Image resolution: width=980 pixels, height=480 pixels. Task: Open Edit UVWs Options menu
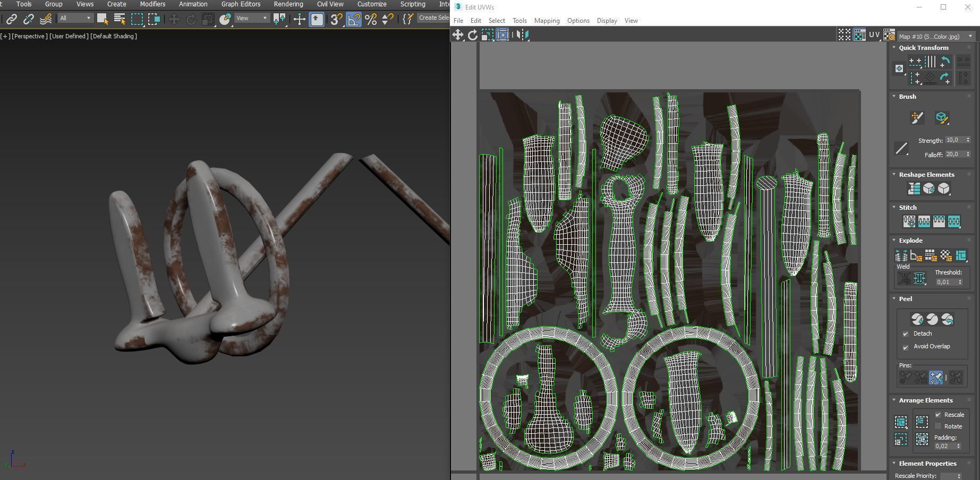(578, 21)
